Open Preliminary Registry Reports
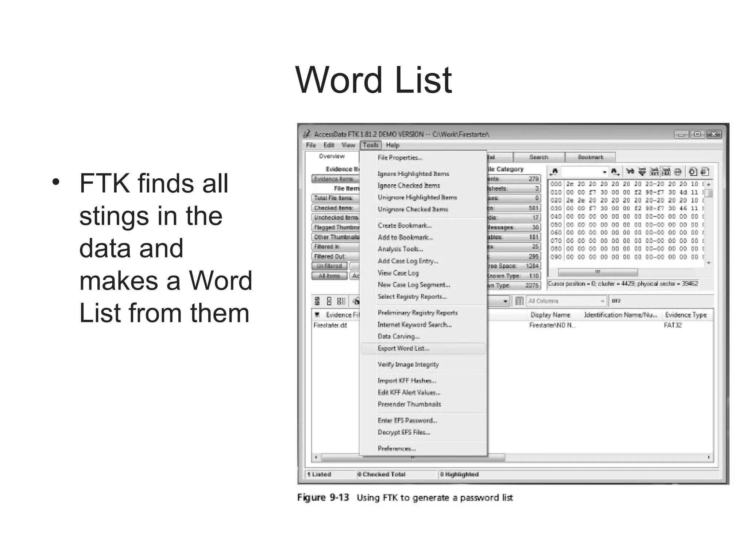Image resolution: width=747 pixels, height=560 pixels. click(423, 313)
